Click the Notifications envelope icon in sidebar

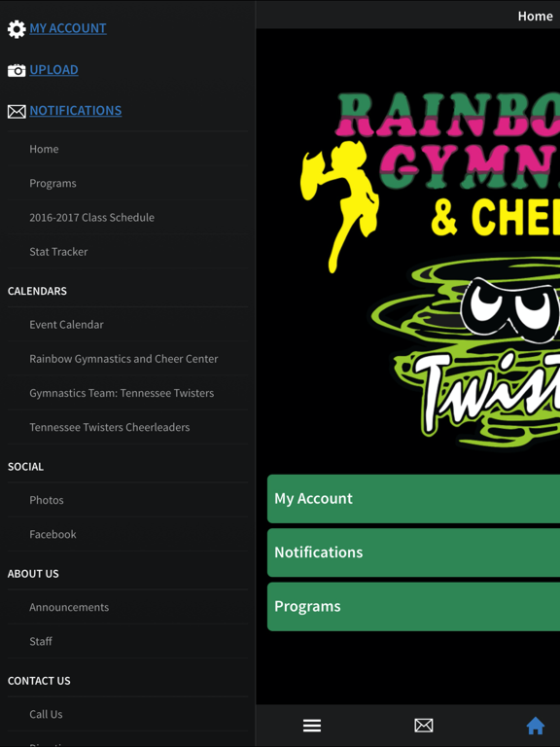click(17, 112)
